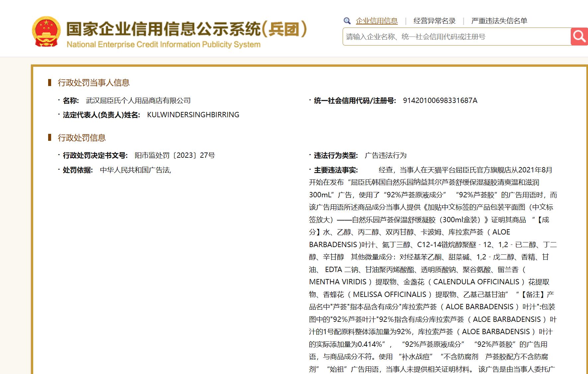Viewport: 588px width, 374px height.
Task: Click the English subtitle of the publicity system
Action: 163,44
